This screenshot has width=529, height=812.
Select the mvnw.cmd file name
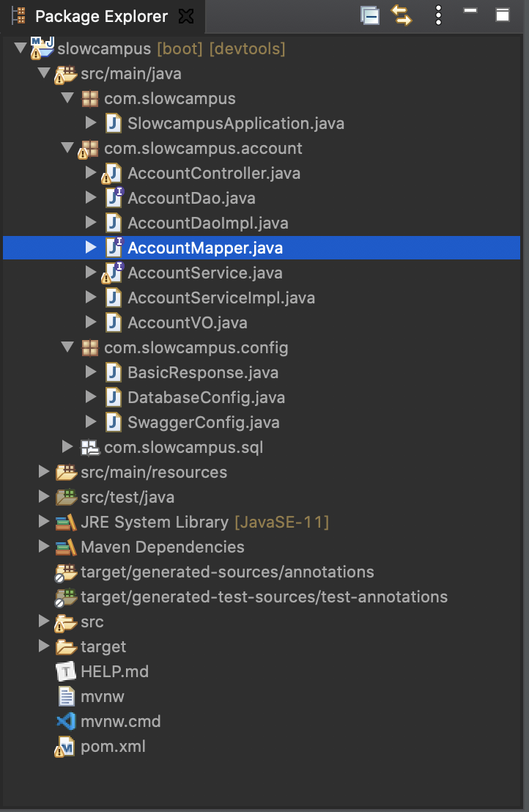121,721
